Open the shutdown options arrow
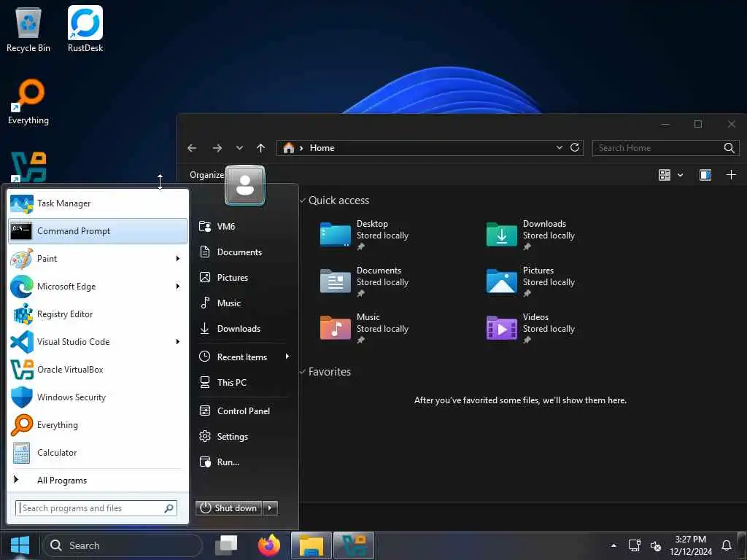The width and height of the screenshot is (747, 560). click(x=270, y=508)
